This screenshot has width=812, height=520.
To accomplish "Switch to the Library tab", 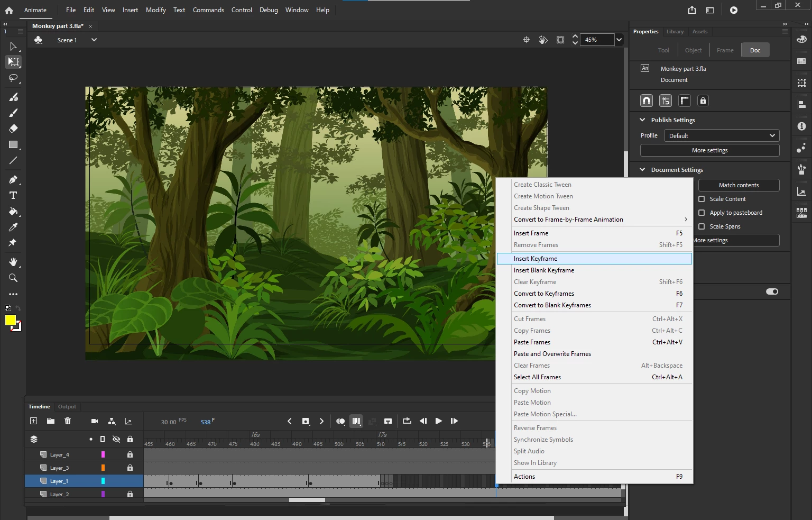I will pyautogui.click(x=675, y=32).
